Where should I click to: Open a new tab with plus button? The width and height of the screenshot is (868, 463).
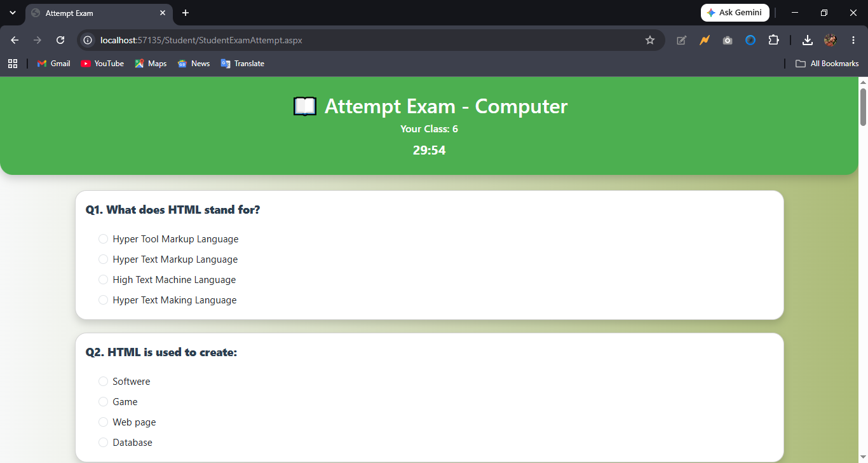click(x=186, y=13)
